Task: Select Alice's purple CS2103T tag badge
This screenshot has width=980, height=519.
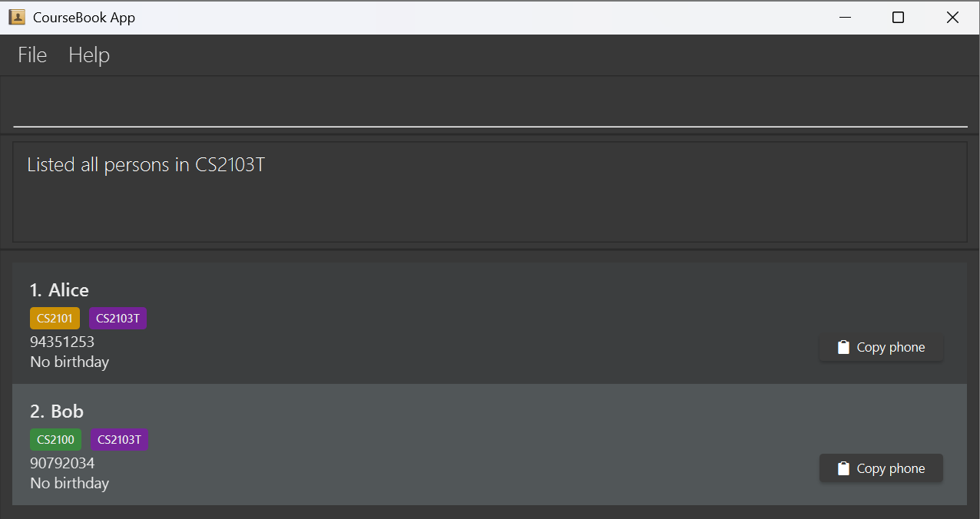Action: pyautogui.click(x=118, y=317)
